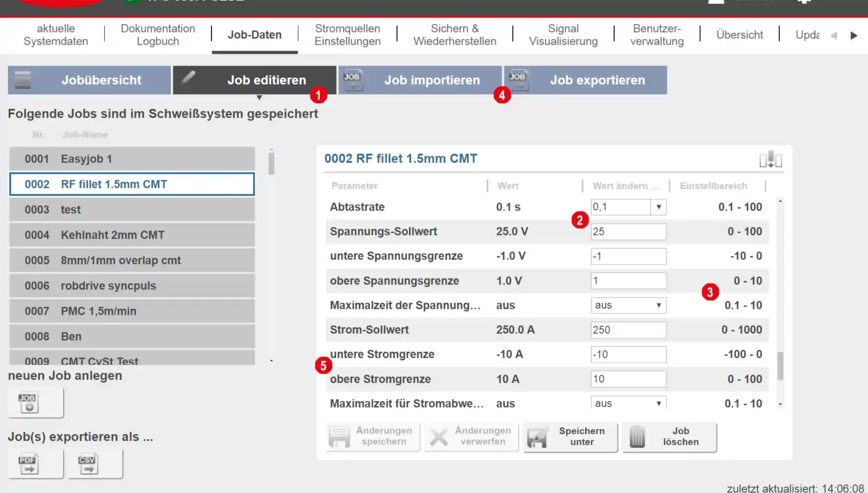Image resolution: width=868 pixels, height=493 pixels.
Task: Open the aktuelle Systemdaten tab
Action: point(56,35)
